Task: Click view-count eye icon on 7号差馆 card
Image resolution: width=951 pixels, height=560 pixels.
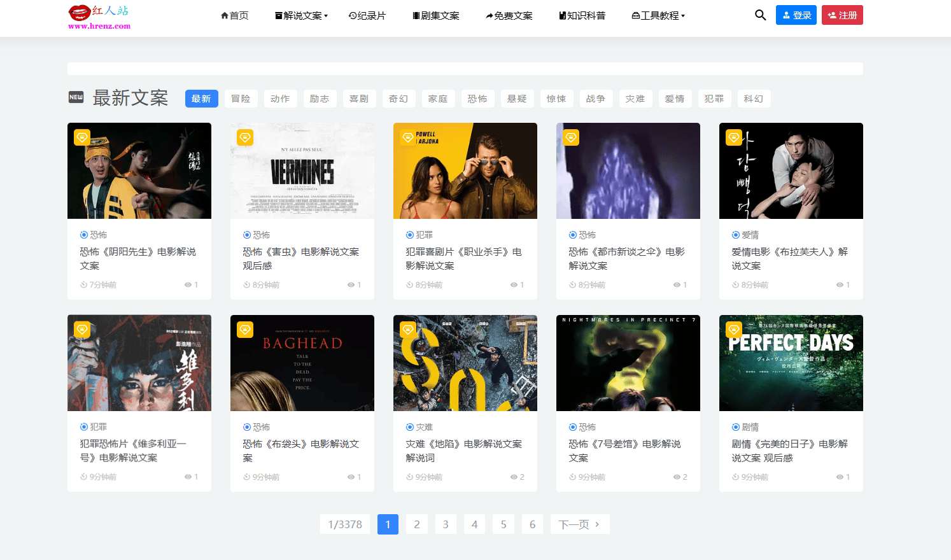Action: pyautogui.click(x=677, y=477)
